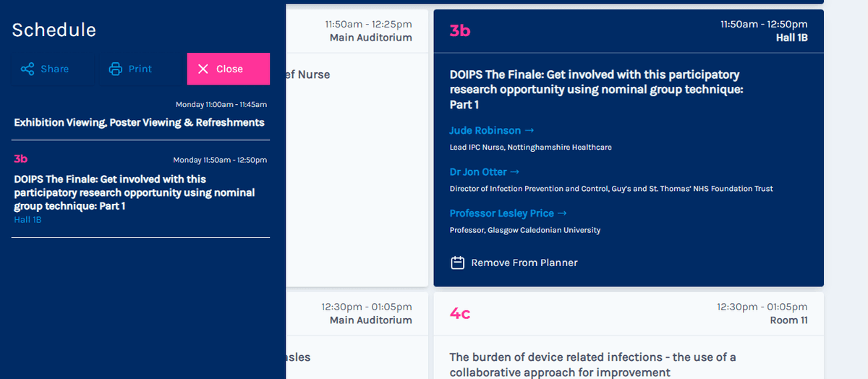Screen dimensions: 868x379
Task: Open Jude Robinson's speaker profile
Action: pos(485,130)
